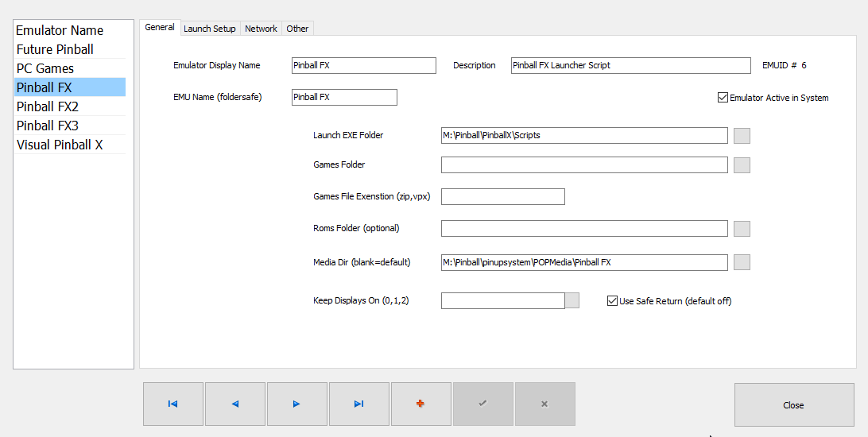This screenshot has height=437, width=868.
Task: Click into Media Dir path field
Action: (584, 262)
